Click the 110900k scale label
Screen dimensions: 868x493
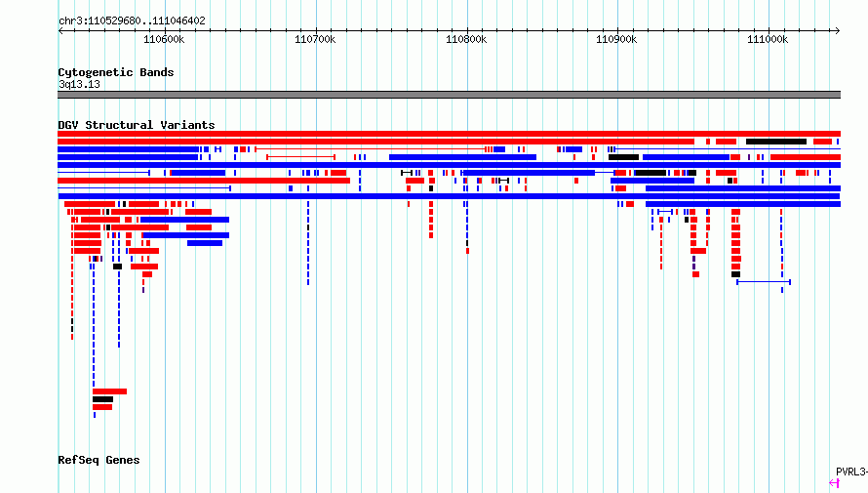(x=616, y=39)
